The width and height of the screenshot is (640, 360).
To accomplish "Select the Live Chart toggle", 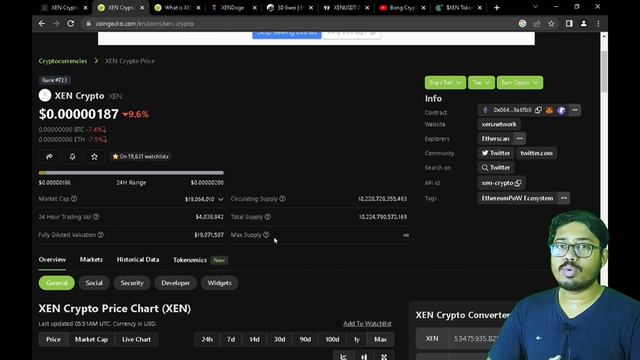I will tap(136, 339).
